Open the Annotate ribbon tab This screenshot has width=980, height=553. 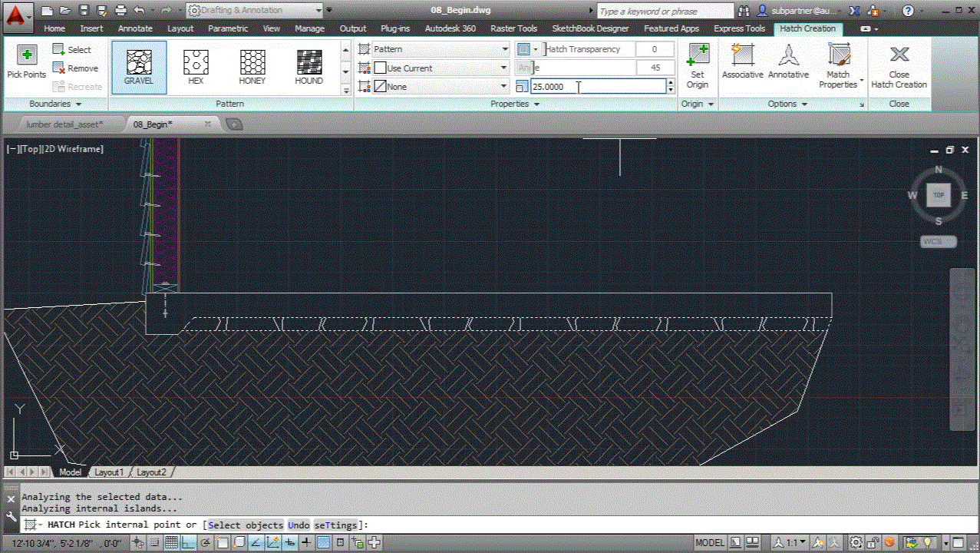click(x=135, y=28)
